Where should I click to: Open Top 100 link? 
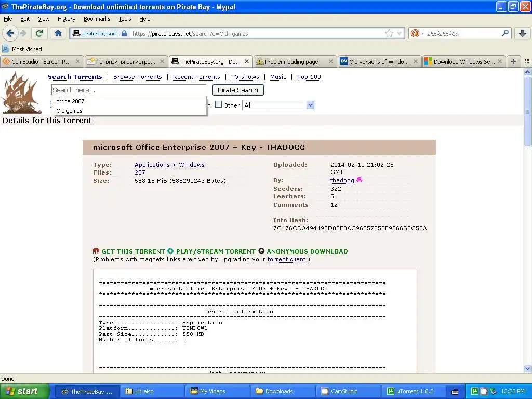click(309, 77)
